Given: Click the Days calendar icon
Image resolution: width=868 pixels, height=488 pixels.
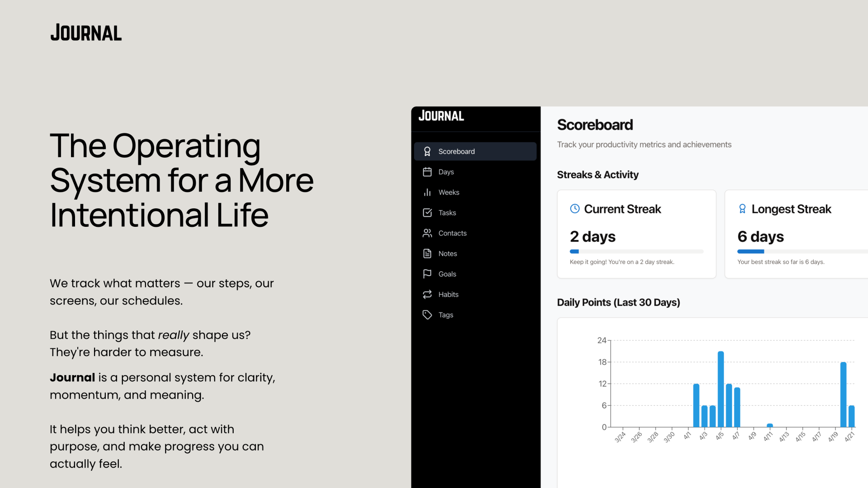Looking at the screenshot, I should tap(427, 172).
